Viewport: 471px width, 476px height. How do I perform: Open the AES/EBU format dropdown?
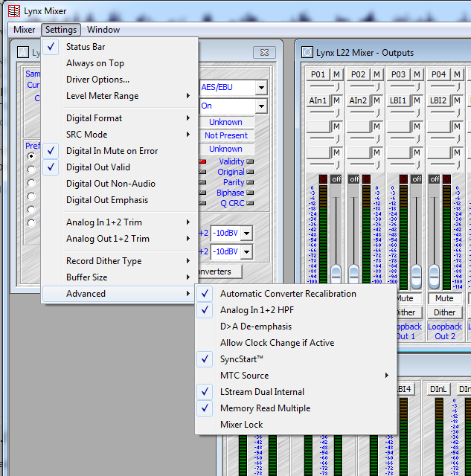point(260,87)
